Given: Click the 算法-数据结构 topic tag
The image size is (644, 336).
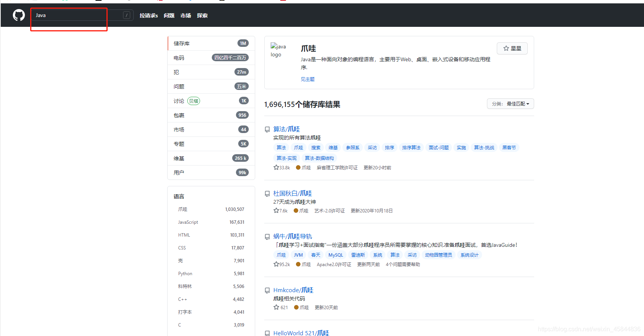Looking at the screenshot, I should pos(319,158).
